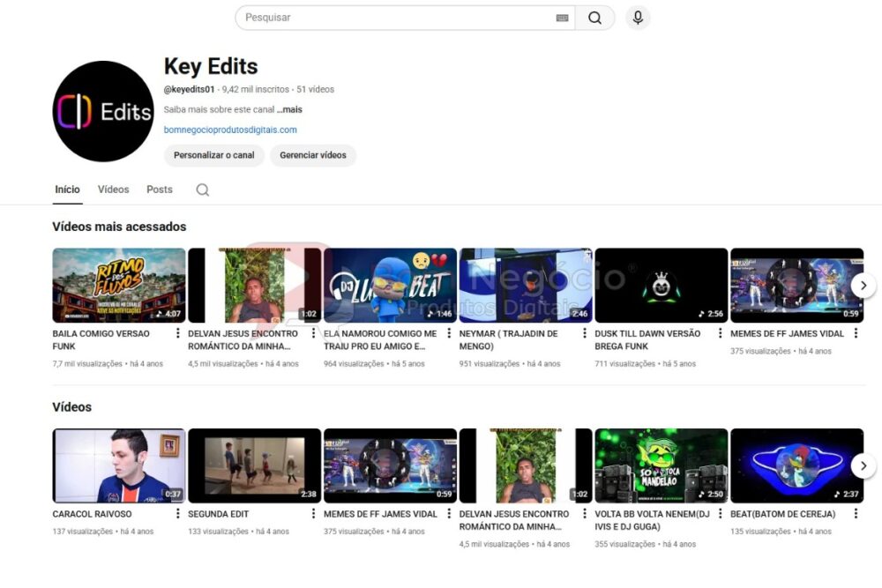882x588 pixels.
Task: Click the search magnifier icon
Action: point(595,17)
